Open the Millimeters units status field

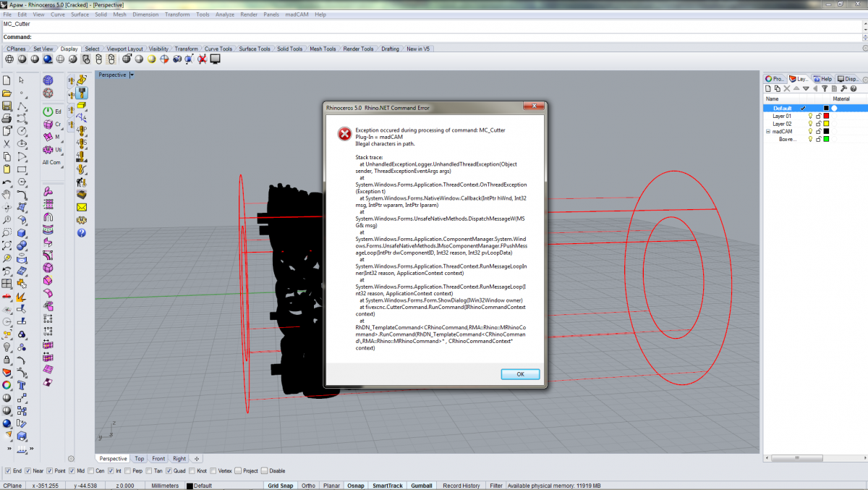[x=165, y=486]
